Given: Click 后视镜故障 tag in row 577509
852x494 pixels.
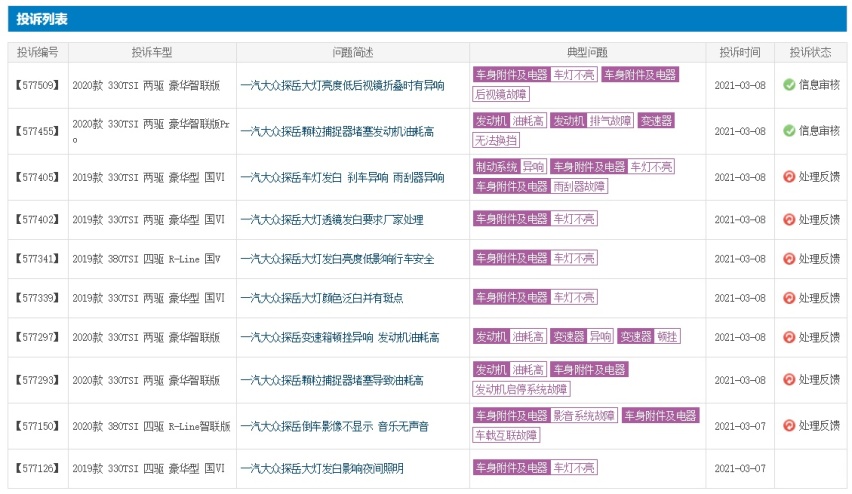Looking at the screenshot, I should [x=501, y=95].
